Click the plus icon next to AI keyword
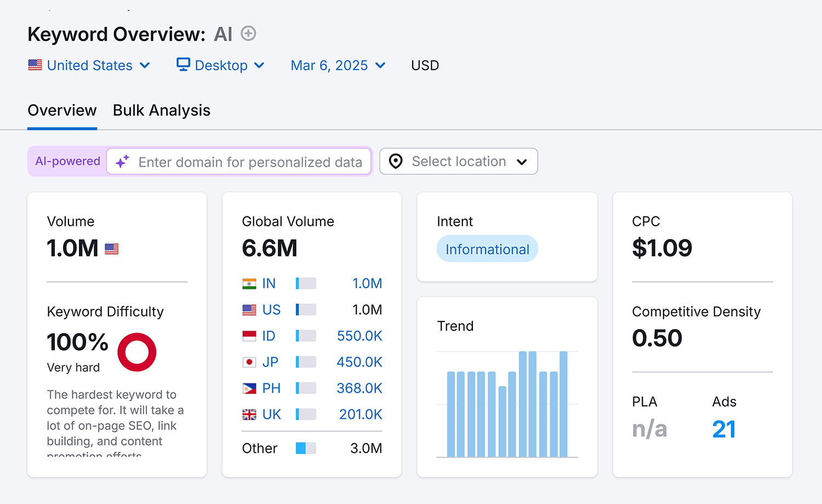 pos(248,34)
